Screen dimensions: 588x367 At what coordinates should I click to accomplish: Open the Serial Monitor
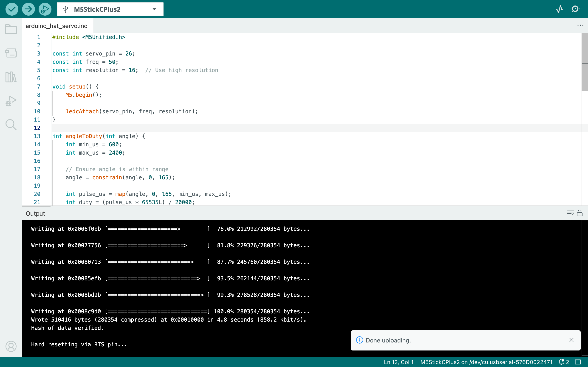tap(576, 9)
